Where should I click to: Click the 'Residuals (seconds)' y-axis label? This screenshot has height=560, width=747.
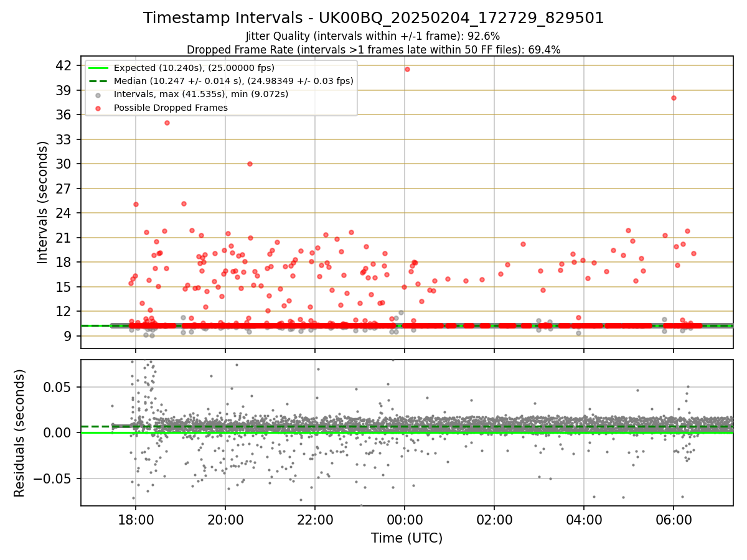click(x=20, y=433)
